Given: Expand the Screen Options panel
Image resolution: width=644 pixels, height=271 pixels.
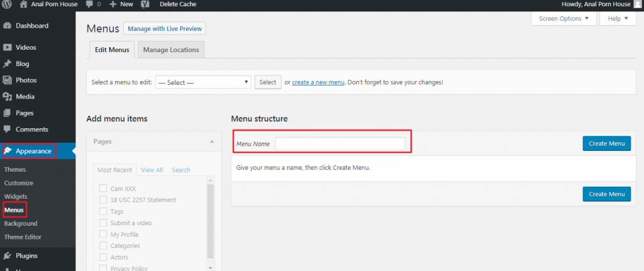Looking at the screenshot, I should pyautogui.click(x=563, y=19).
